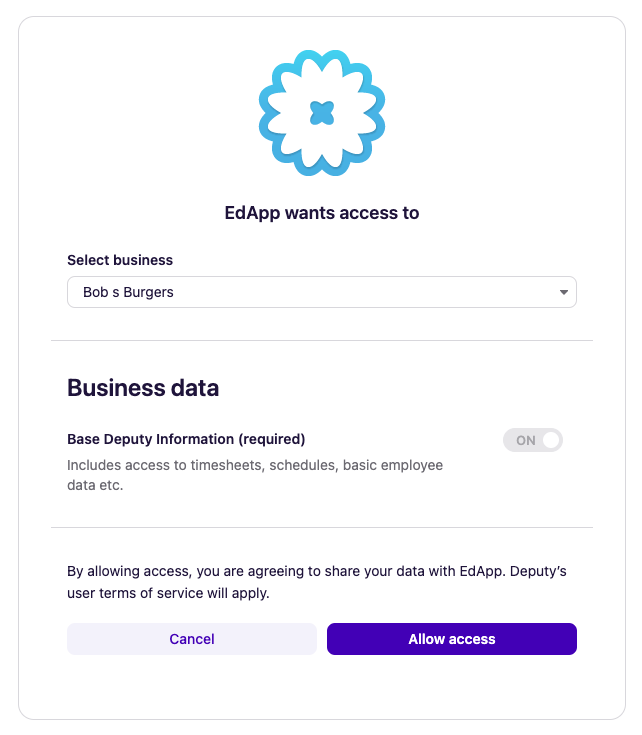The width and height of the screenshot is (642, 735).
Task: Click the "Base Deputy Information (required)" label
Action: click(186, 438)
